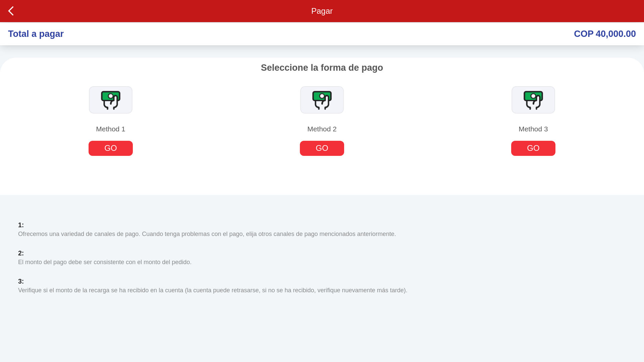
Task: Select the Method 1 payment icon
Action: [x=111, y=100]
